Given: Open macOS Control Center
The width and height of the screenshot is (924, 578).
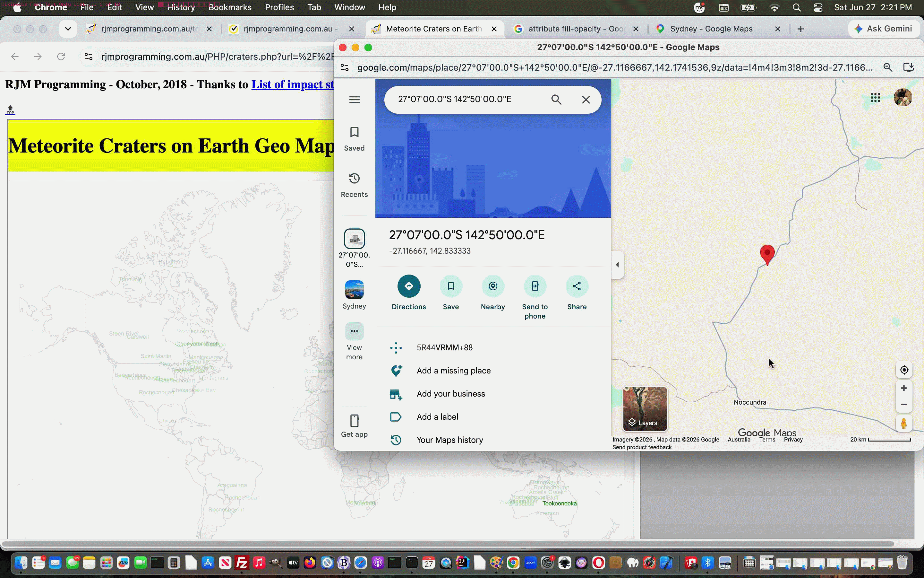Looking at the screenshot, I should click(817, 7).
